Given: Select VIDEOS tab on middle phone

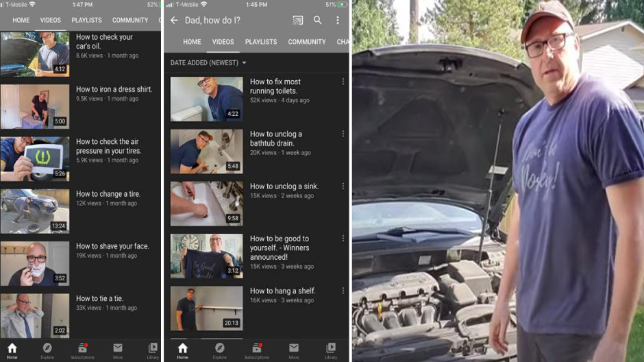Looking at the screenshot, I should tap(223, 42).
